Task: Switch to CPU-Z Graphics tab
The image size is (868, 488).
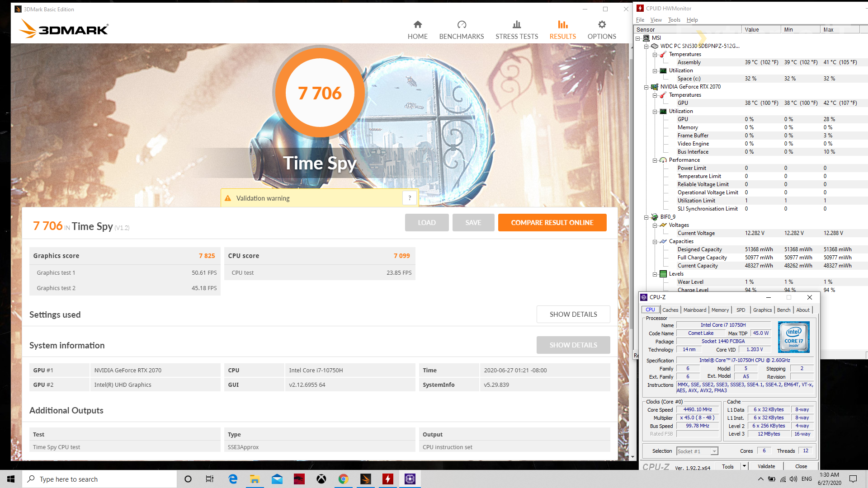Action: point(762,310)
